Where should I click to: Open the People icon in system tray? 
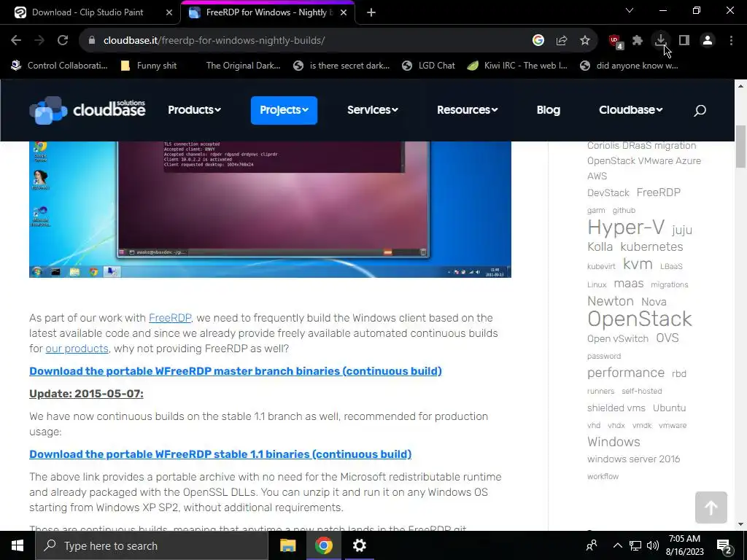592,545
